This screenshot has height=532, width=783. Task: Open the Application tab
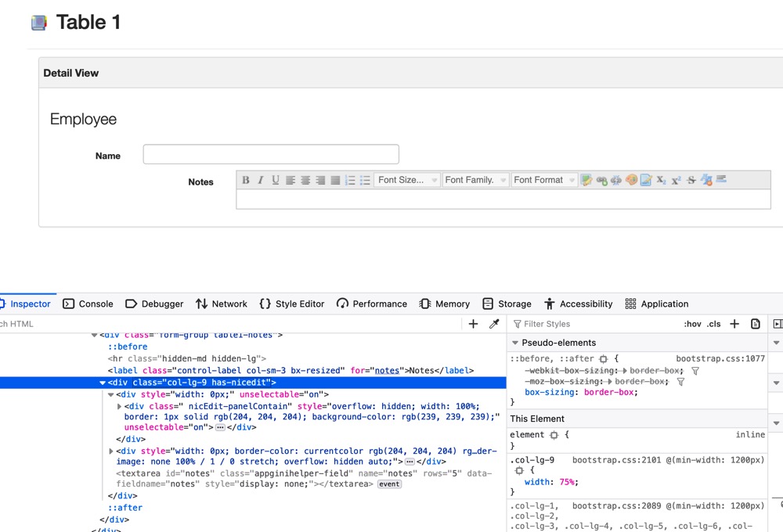click(x=657, y=304)
